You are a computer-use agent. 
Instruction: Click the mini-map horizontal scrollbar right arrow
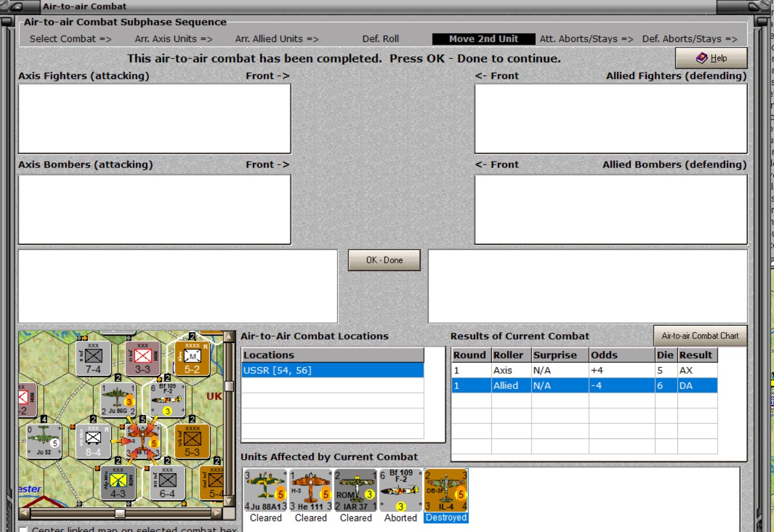pyautogui.click(x=217, y=513)
